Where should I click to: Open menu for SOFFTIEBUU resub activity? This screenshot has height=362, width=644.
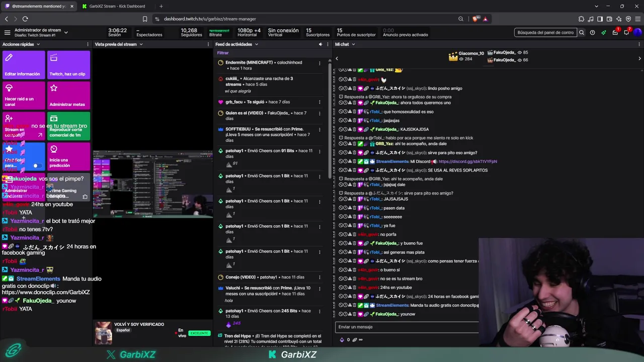click(319, 129)
